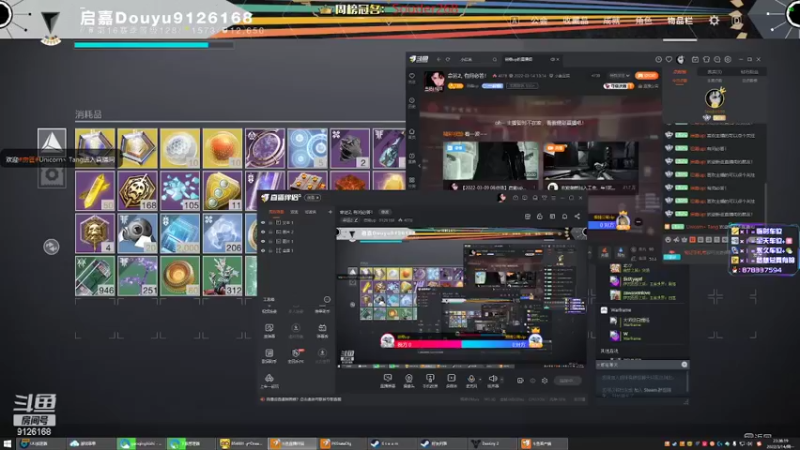Viewport: 800px width, 450px height.
Task: Select the gold medallion item with count 4
Action: (95, 233)
